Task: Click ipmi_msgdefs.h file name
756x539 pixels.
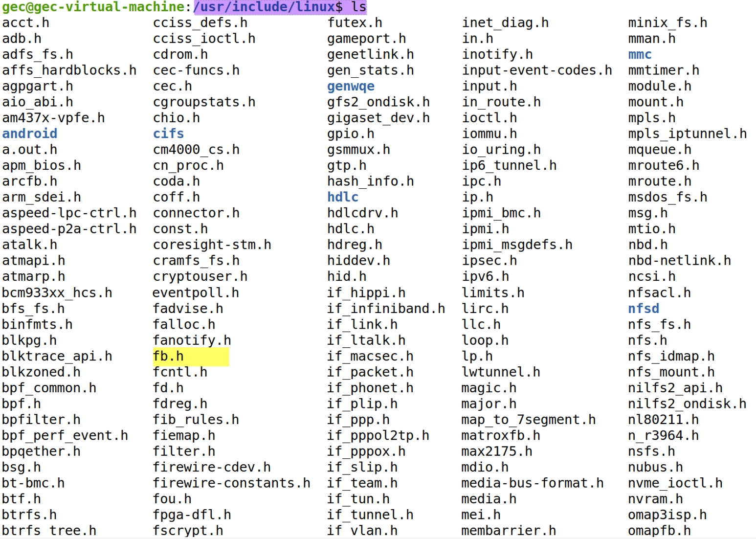Action: (517, 245)
